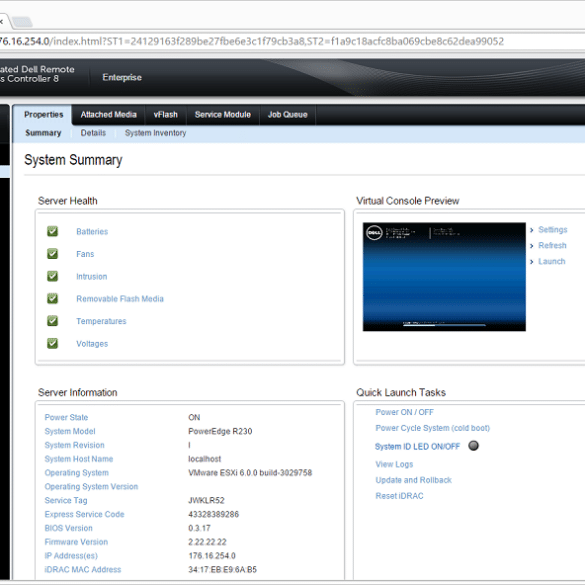Click the green check icon beside Fans
Viewport: 585px width, 585px height.
click(x=53, y=254)
